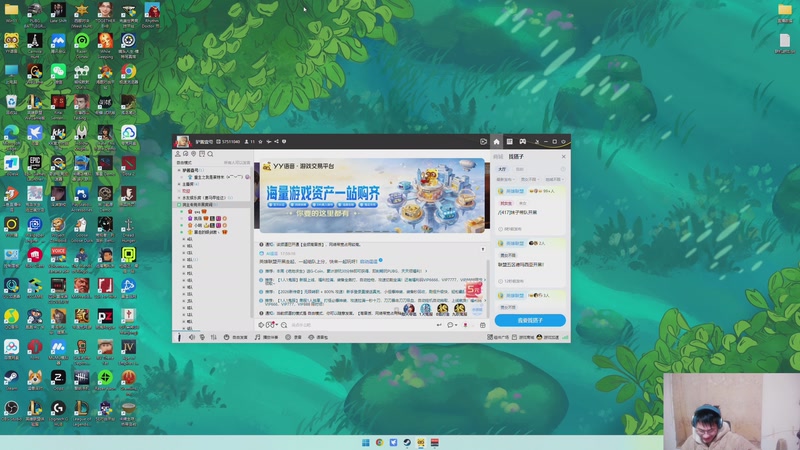Expand the collapsed notice arrow above the chat

[483, 249]
